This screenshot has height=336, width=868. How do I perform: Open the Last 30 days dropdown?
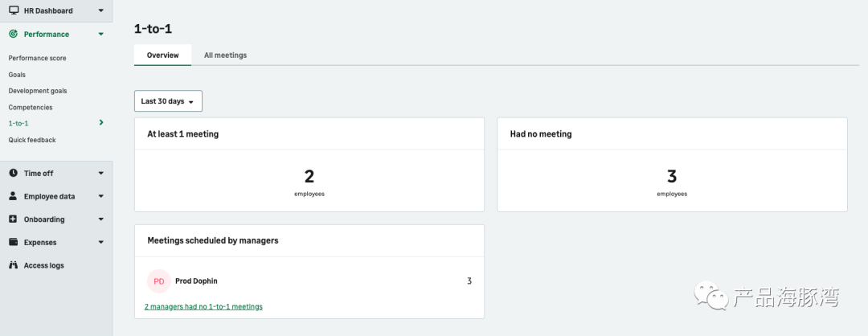pyautogui.click(x=168, y=101)
